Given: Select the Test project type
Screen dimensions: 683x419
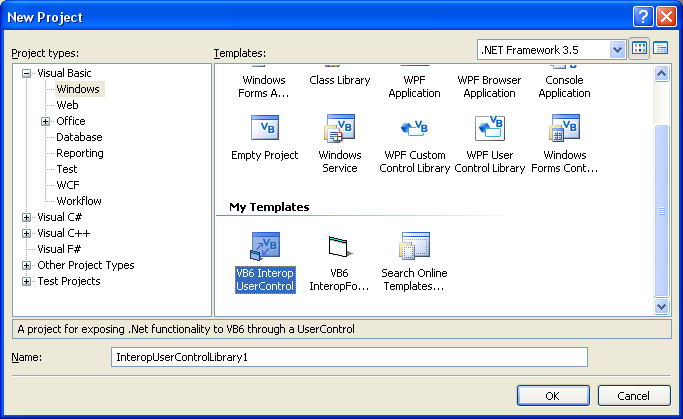Looking at the screenshot, I should coord(67,169).
